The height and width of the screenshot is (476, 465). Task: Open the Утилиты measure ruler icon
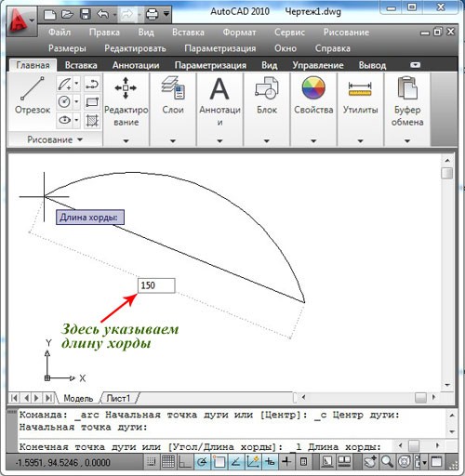point(360,88)
